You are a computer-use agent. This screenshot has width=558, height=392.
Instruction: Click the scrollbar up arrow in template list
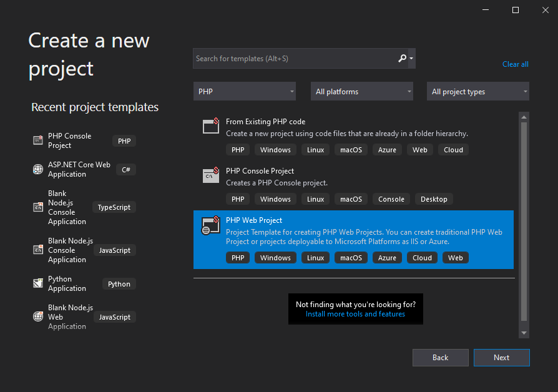tap(524, 117)
